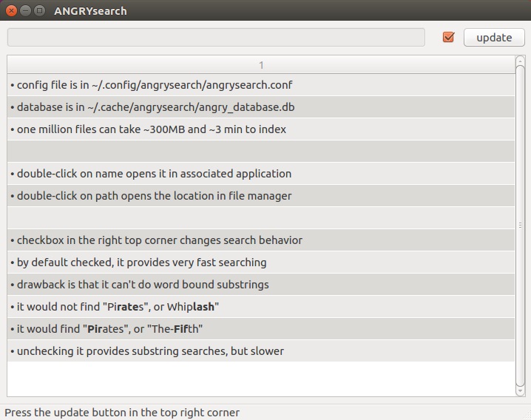Select 'by default checked' row
531x420 pixels.
tap(261, 262)
